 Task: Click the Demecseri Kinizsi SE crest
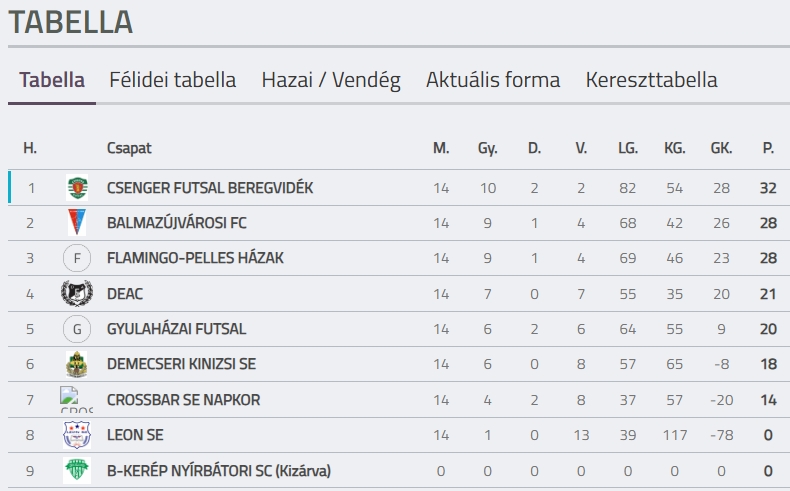[77, 364]
